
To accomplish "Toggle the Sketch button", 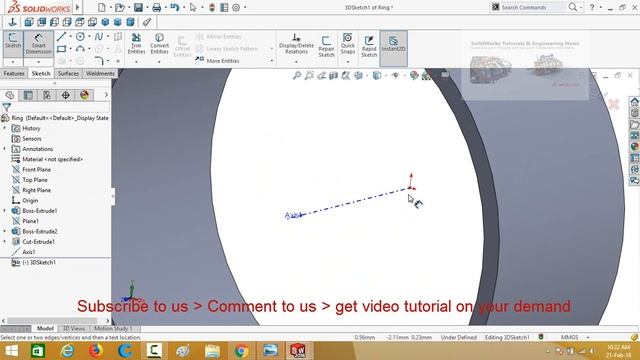I will point(13,43).
